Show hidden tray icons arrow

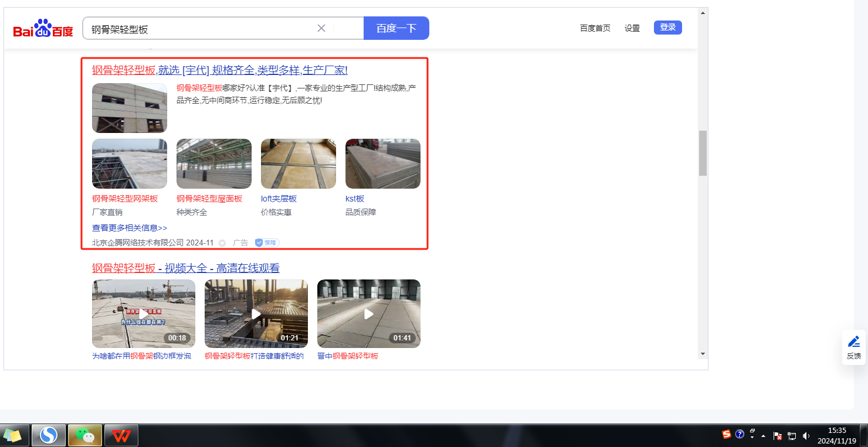pyautogui.click(x=763, y=436)
